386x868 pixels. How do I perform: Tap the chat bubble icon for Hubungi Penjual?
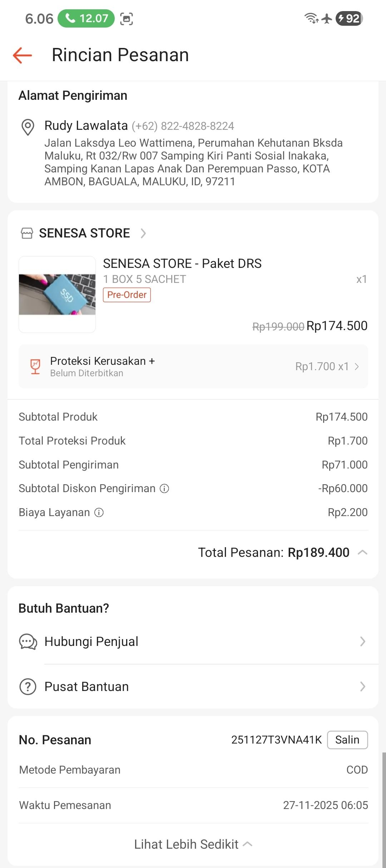(28, 642)
